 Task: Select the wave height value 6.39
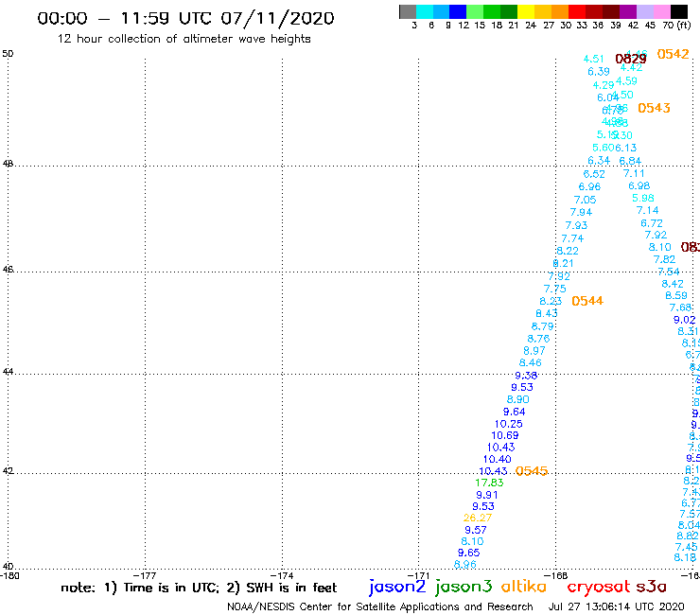tap(599, 72)
